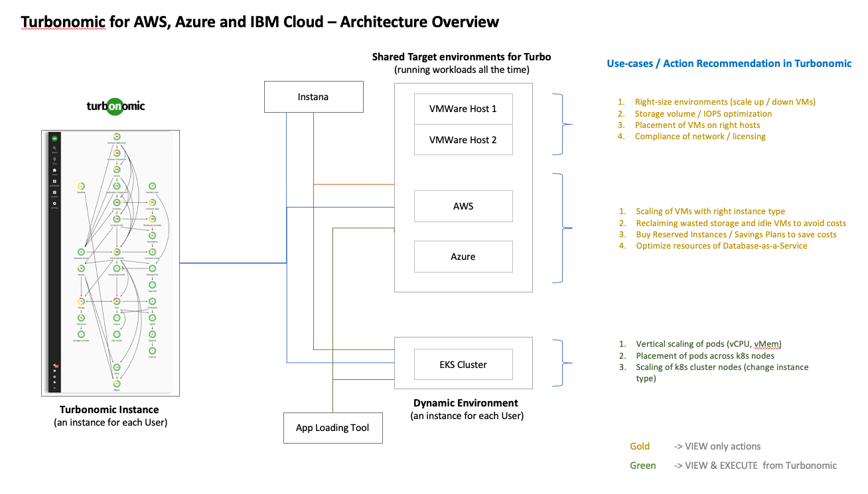Click '-> VIEW & EXECUTE from Turbonomic' text

point(755,465)
